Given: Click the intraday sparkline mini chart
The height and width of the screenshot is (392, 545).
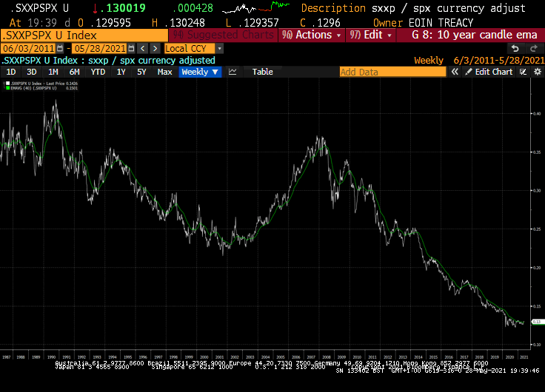Looking at the screenshot, I should (x=256, y=7).
